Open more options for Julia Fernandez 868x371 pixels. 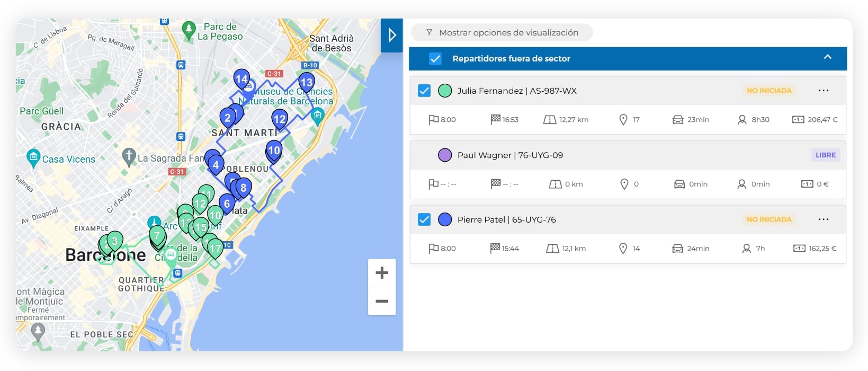(823, 91)
